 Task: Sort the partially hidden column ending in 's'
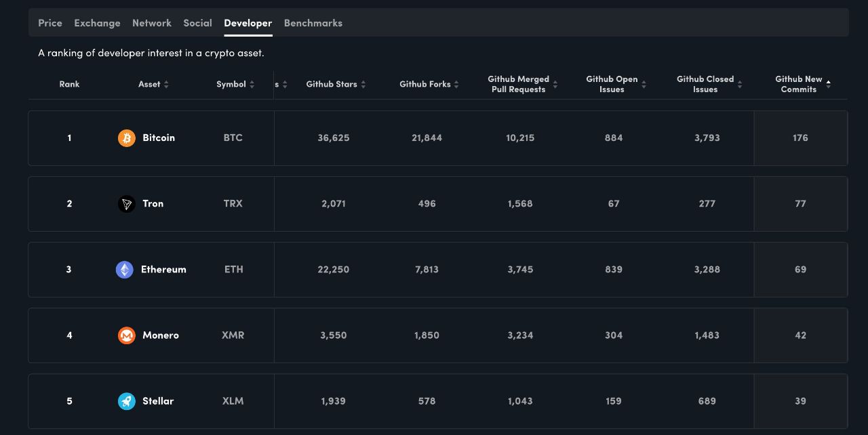tap(285, 85)
